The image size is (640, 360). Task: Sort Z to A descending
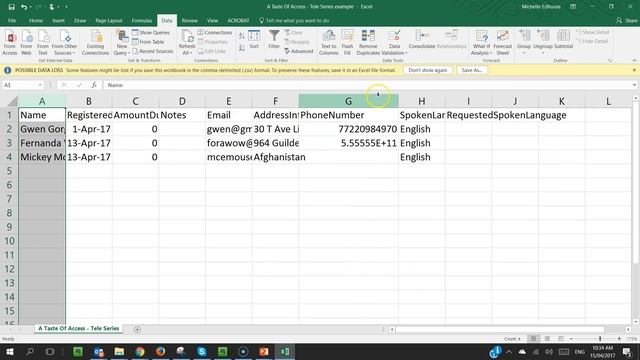point(242,48)
